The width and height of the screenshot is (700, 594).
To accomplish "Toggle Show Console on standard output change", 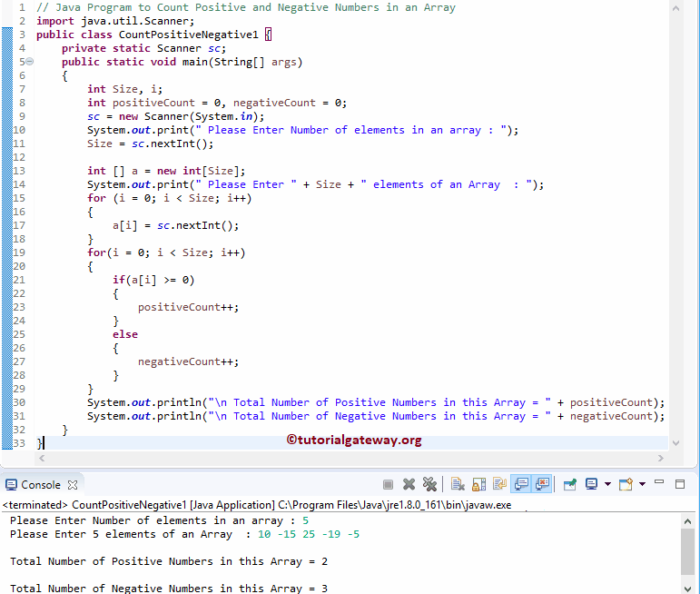I will [x=521, y=485].
